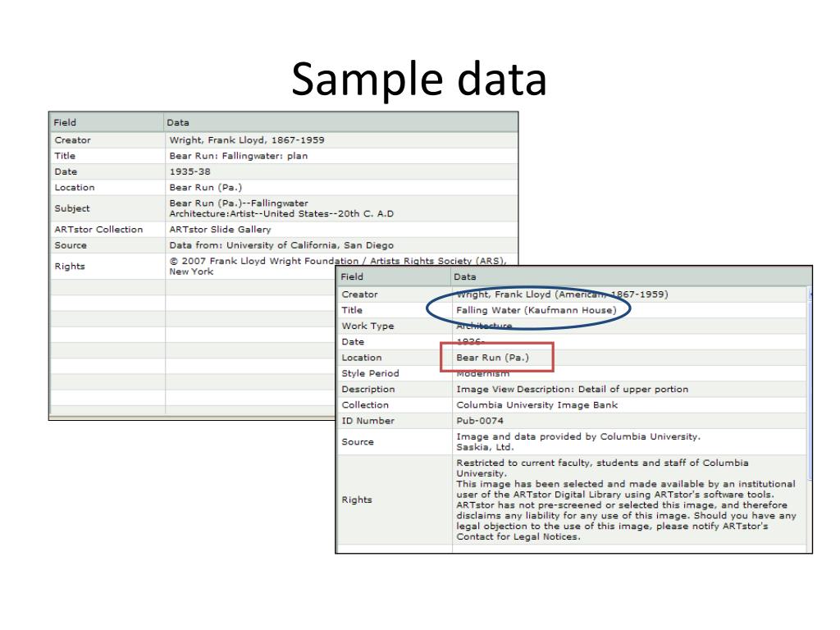Click 'Field' column header of Columbia table

[x=352, y=277]
